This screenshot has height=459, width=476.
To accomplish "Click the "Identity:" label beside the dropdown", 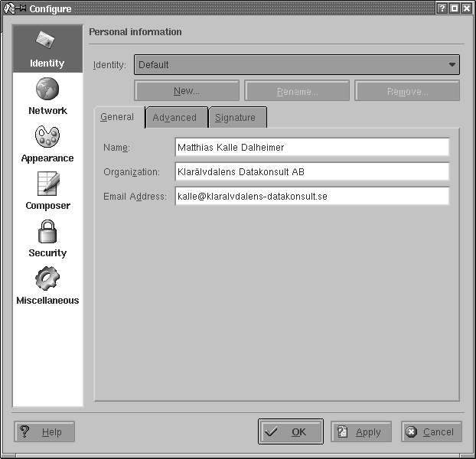I will point(109,65).
